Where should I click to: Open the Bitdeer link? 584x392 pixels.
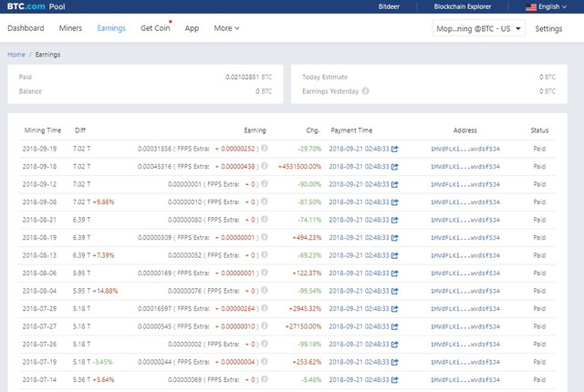389,6
